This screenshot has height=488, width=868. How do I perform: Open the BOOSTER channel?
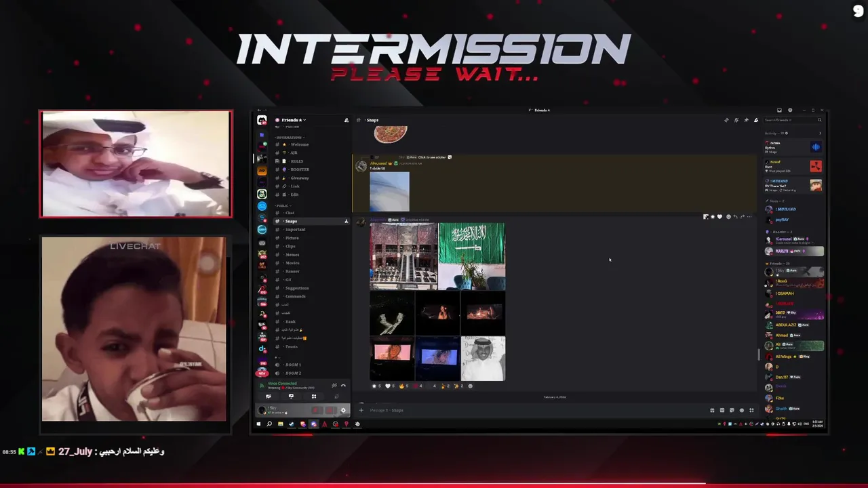pos(300,169)
